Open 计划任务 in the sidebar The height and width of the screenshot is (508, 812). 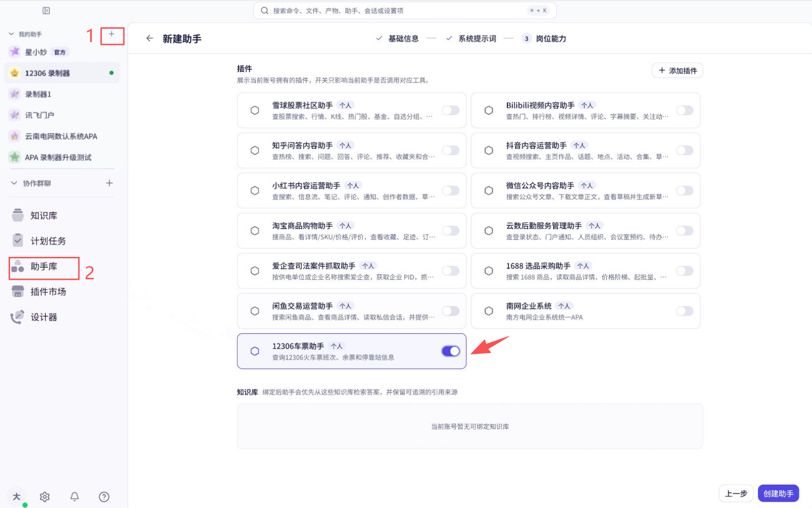48,241
